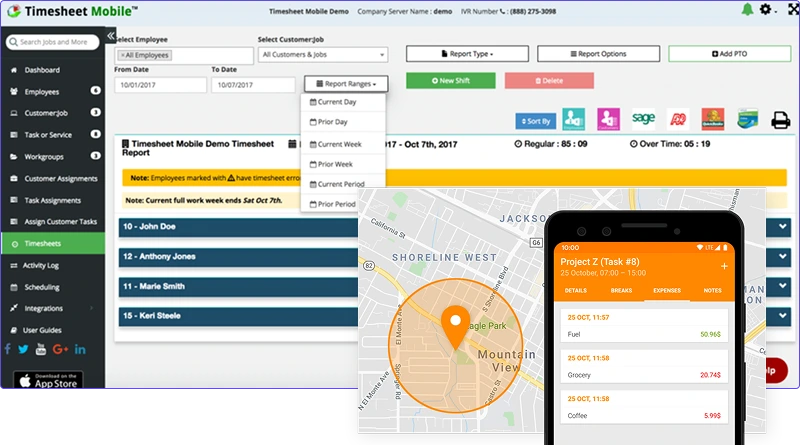Open the Report Type dropdown
Viewport: 800px width, 445px height.
(x=467, y=54)
